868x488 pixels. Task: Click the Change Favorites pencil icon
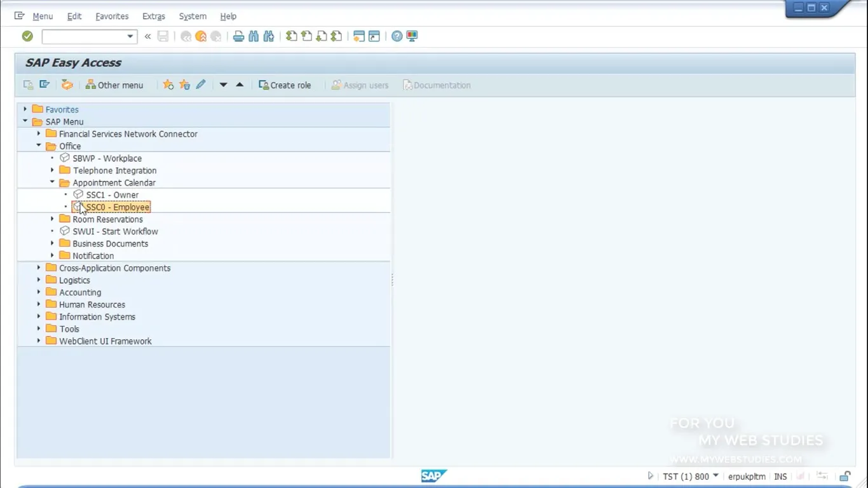[201, 85]
